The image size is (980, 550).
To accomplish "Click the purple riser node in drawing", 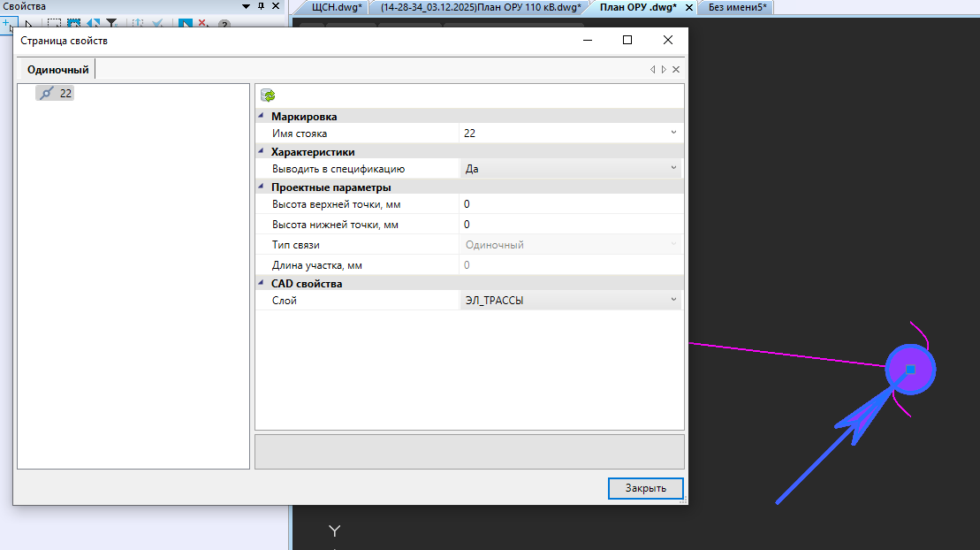I will [910, 369].
